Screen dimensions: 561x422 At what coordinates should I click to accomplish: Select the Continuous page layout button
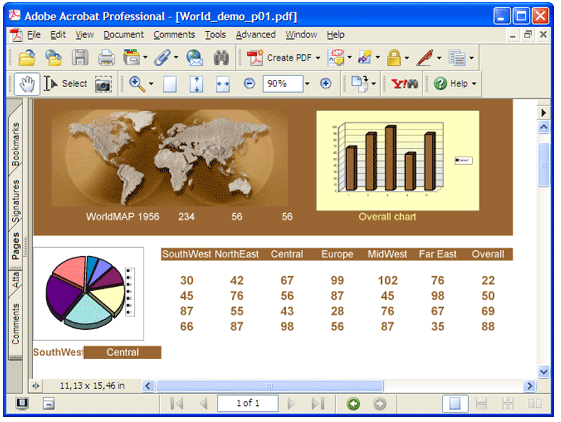pos(482,404)
